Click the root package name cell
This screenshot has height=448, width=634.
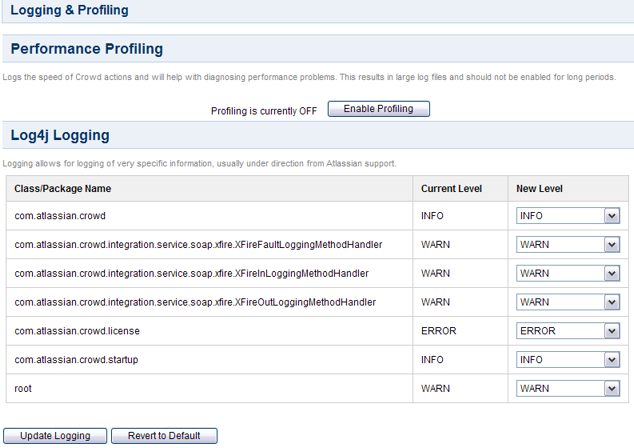tap(23, 388)
